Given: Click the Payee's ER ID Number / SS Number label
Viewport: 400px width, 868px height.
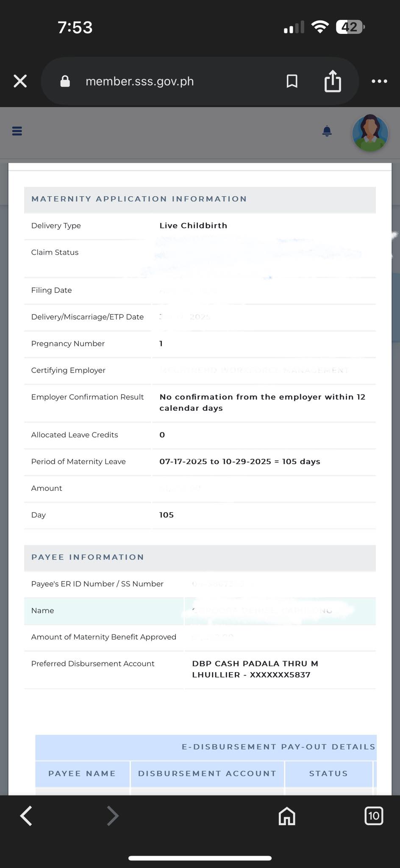Looking at the screenshot, I should point(97,584).
